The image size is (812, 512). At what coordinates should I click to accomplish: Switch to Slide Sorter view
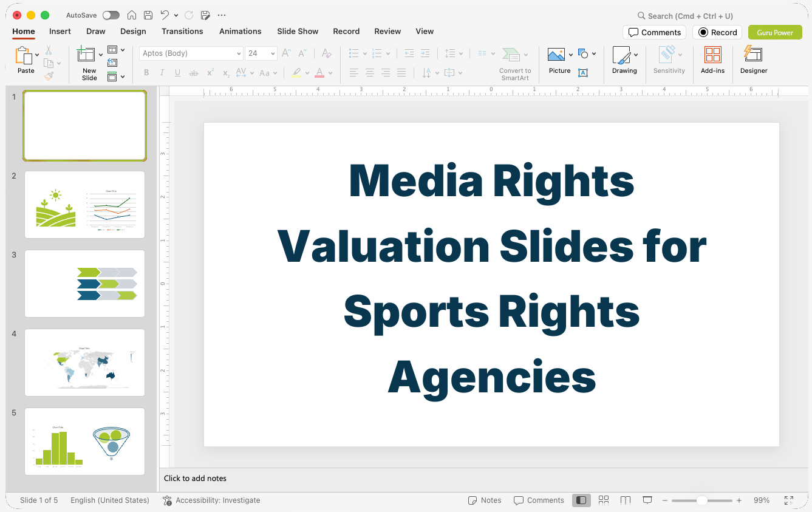604,500
